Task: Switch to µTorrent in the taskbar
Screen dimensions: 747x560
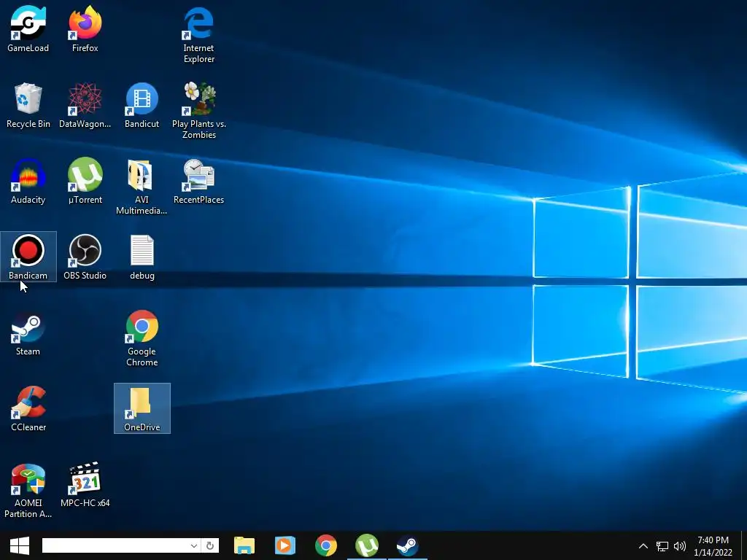Action: pyautogui.click(x=367, y=545)
